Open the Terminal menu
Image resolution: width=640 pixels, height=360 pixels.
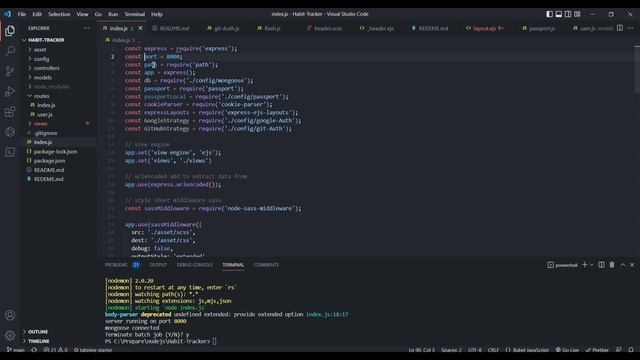[x=135, y=14]
